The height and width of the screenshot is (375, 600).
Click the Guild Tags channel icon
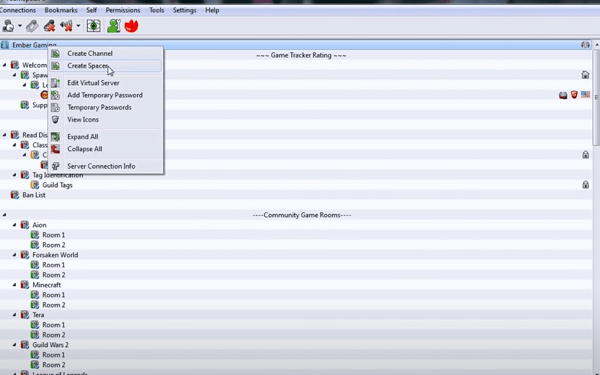click(x=35, y=185)
